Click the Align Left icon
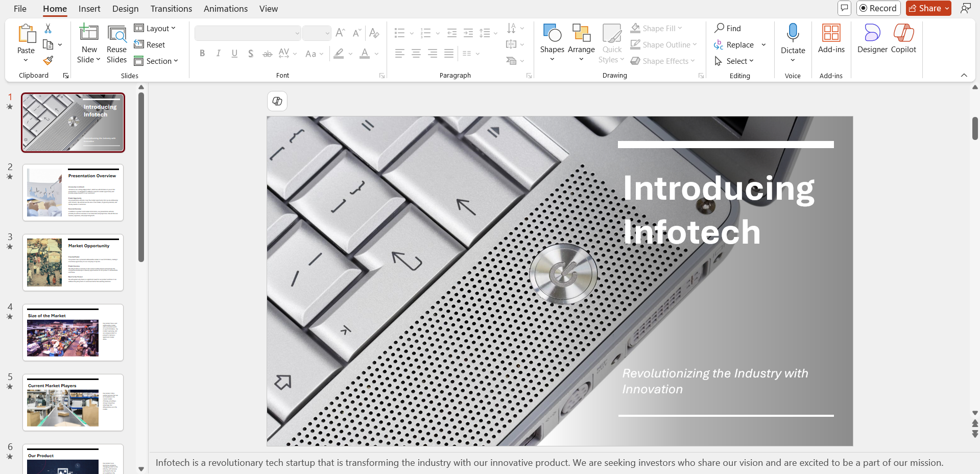This screenshot has width=980, height=474. [x=400, y=53]
